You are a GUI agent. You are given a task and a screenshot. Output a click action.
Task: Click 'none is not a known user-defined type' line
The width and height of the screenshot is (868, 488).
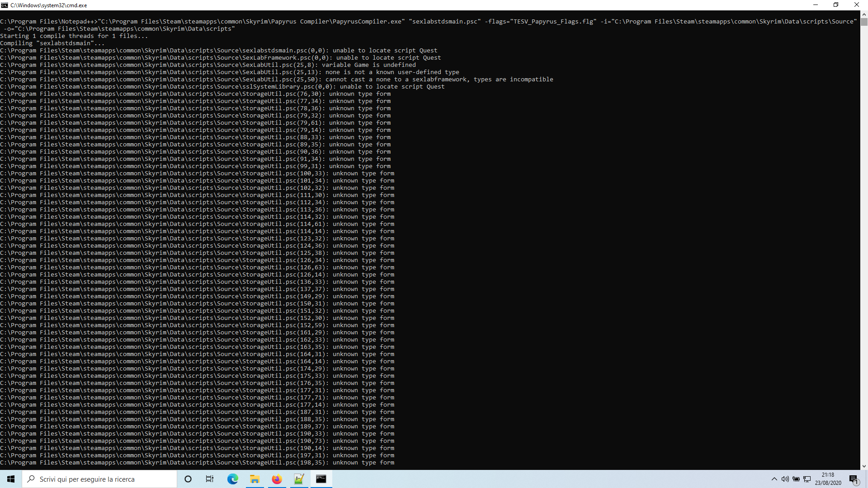point(230,72)
